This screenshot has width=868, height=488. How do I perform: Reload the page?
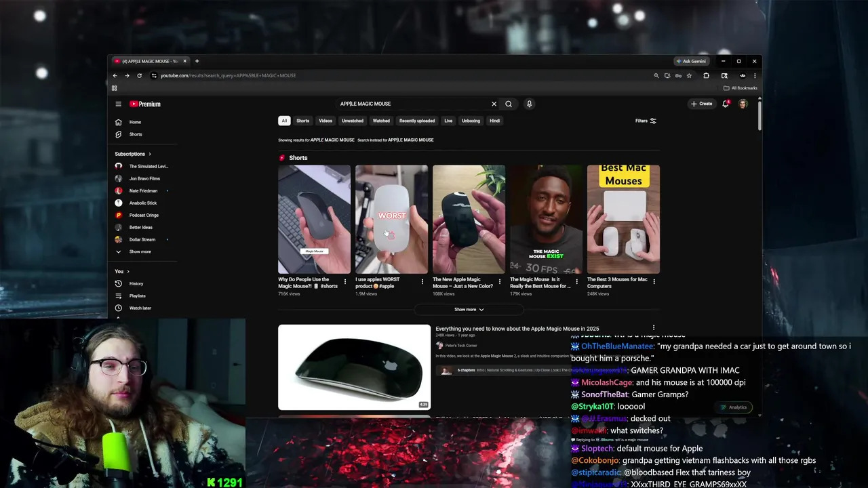point(139,75)
